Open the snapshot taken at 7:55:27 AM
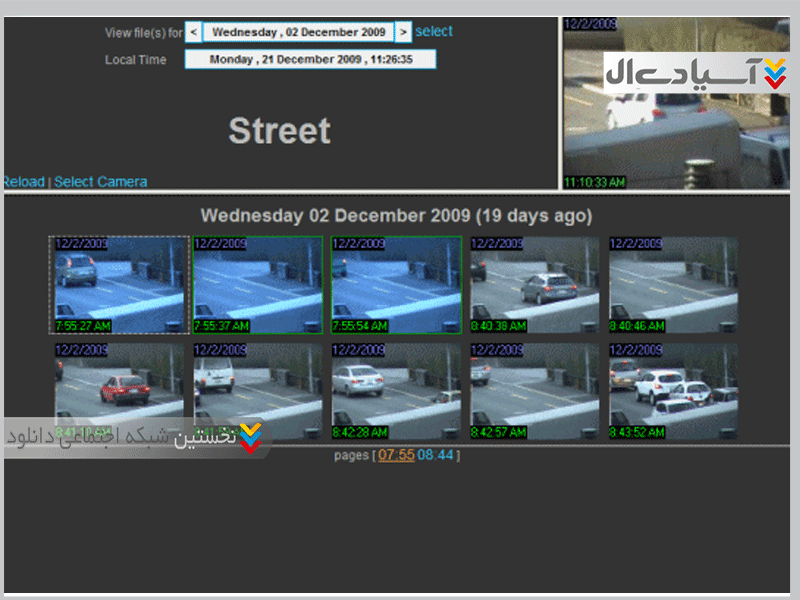The height and width of the screenshot is (600, 800). click(x=118, y=285)
